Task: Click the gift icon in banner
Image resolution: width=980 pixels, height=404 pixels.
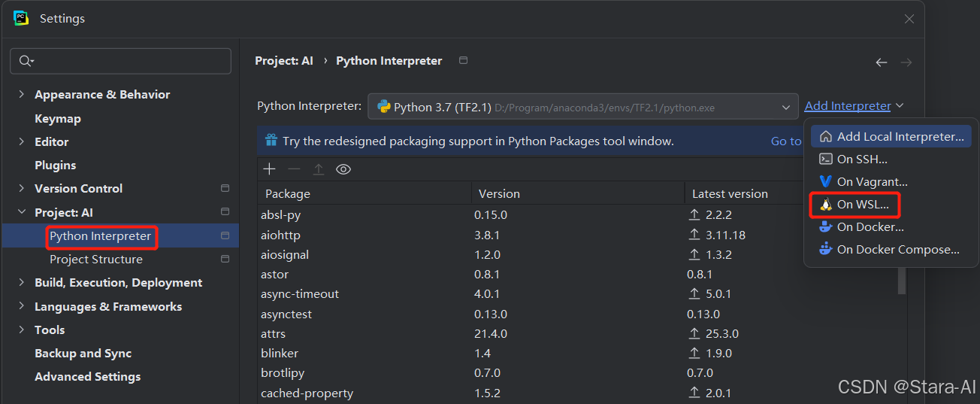Action: pos(270,141)
